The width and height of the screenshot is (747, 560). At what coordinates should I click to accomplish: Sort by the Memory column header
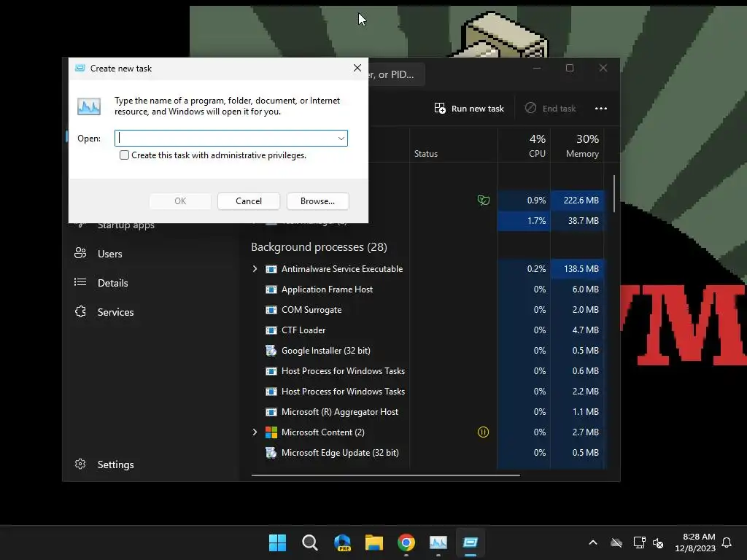point(577,146)
